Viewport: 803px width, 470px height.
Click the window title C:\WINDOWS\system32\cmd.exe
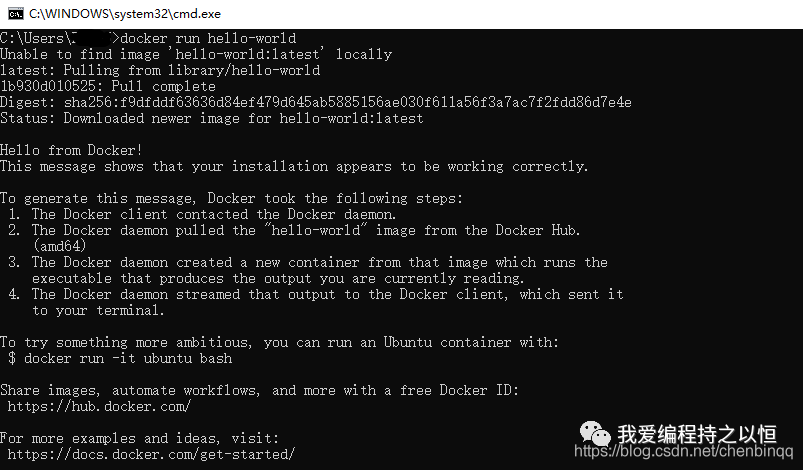point(124,14)
